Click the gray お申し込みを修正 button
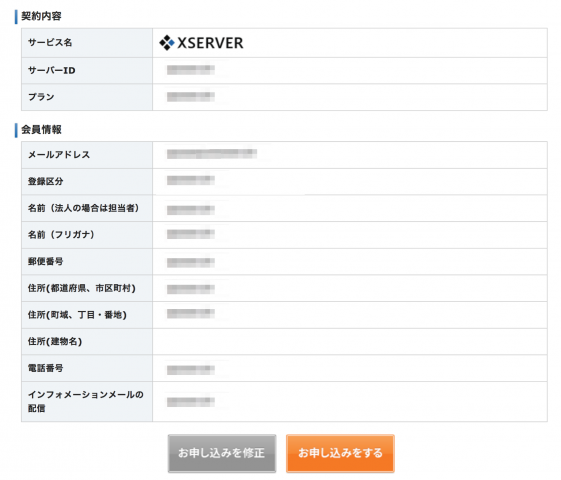The image size is (561, 480). pos(222,453)
